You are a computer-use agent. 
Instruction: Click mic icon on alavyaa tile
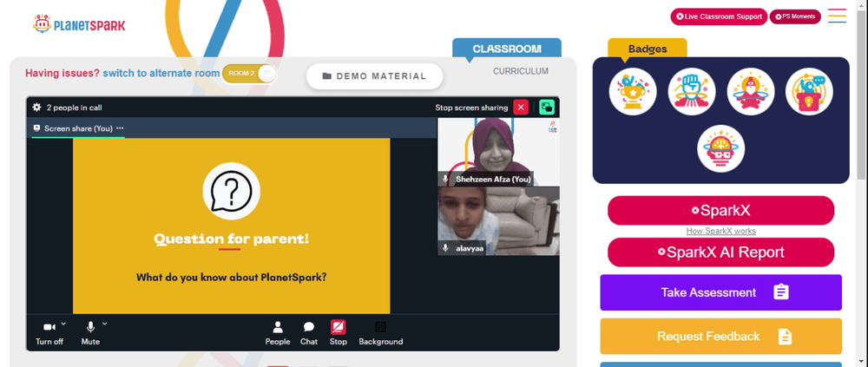(445, 248)
